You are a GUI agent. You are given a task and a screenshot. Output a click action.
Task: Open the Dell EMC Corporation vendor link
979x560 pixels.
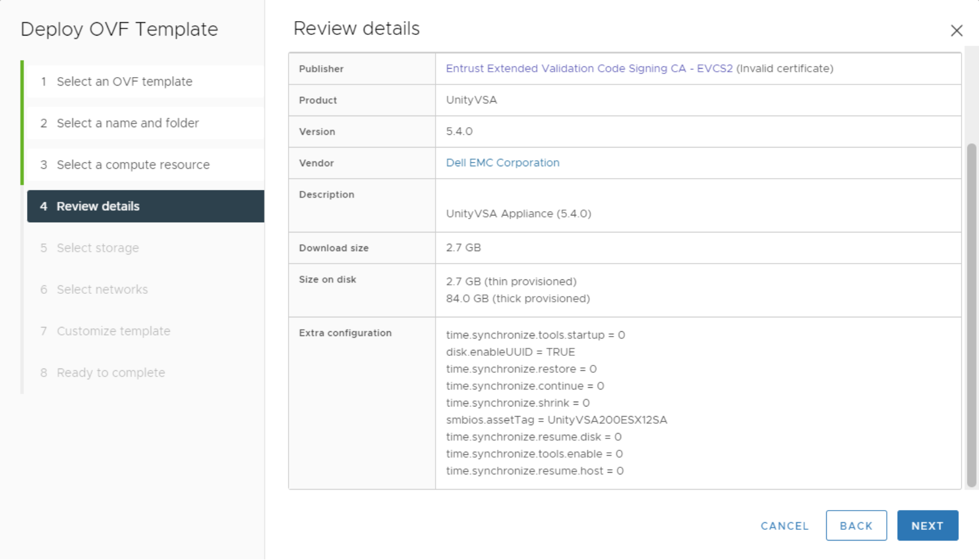click(x=502, y=163)
